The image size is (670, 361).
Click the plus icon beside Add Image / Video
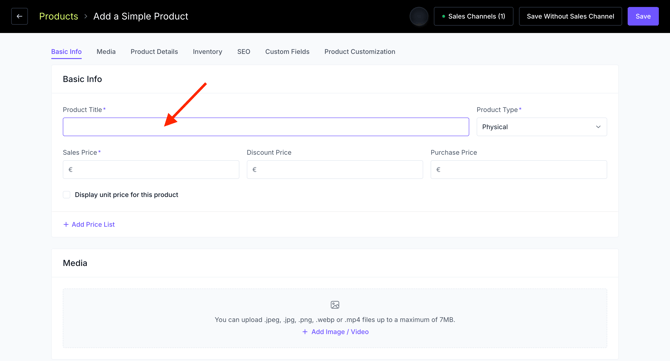pyautogui.click(x=305, y=332)
